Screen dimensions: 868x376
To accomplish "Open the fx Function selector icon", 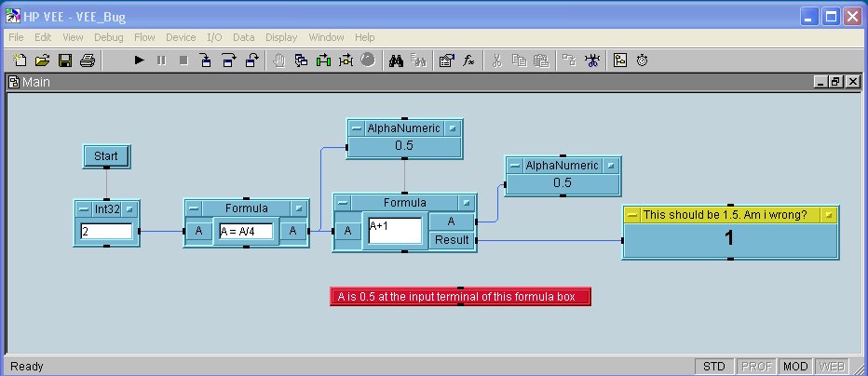I will 470,60.
